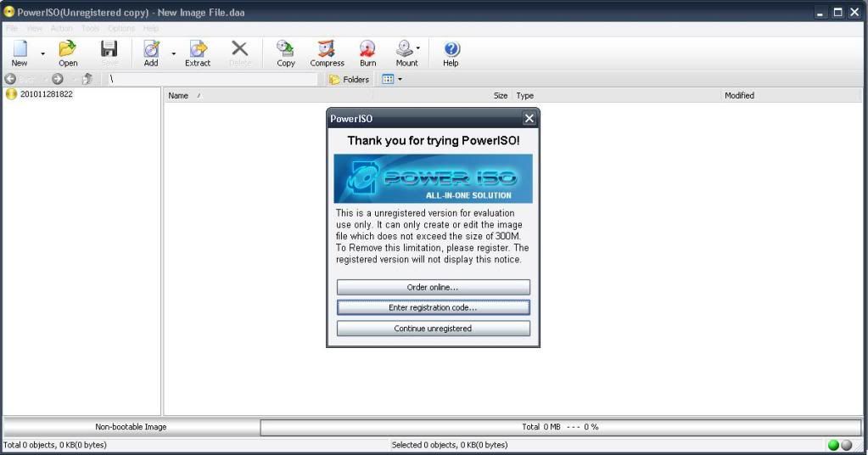868x455 pixels.
Task: Toggle the Folders pane button
Action: 349,79
